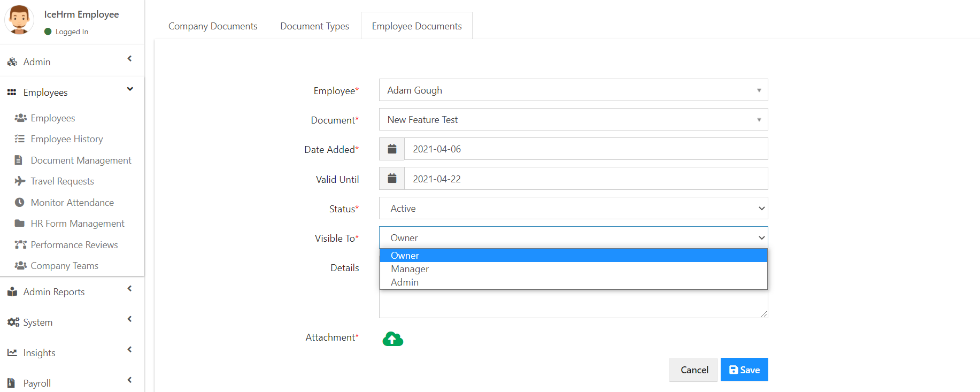The height and width of the screenshot is (392, 980).
Task: Switch to Company Documents tab
Action: click(213, 26)
